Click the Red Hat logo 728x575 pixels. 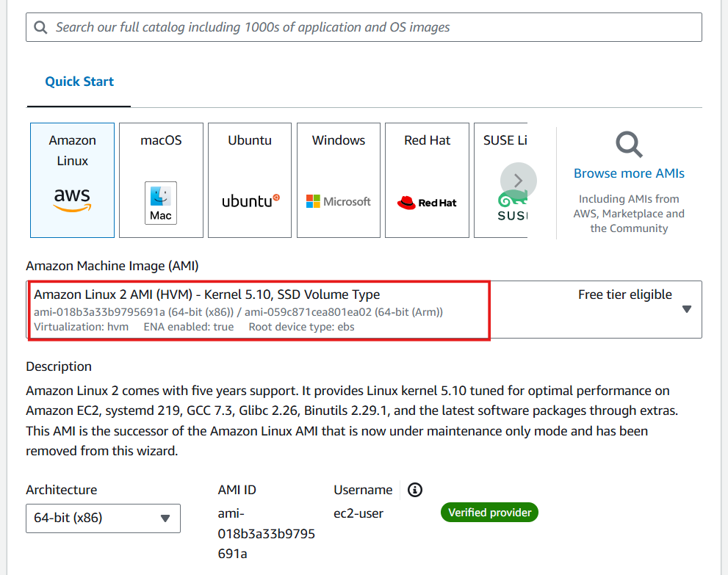pos(427,203)
